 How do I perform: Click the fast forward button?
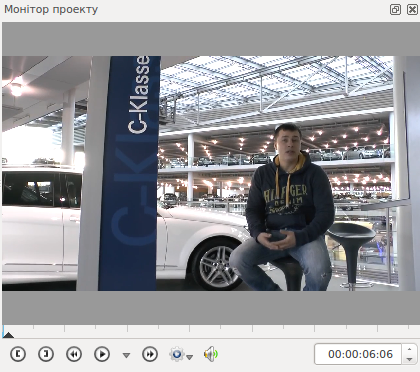pyautogui.click(x=150, y=354)
